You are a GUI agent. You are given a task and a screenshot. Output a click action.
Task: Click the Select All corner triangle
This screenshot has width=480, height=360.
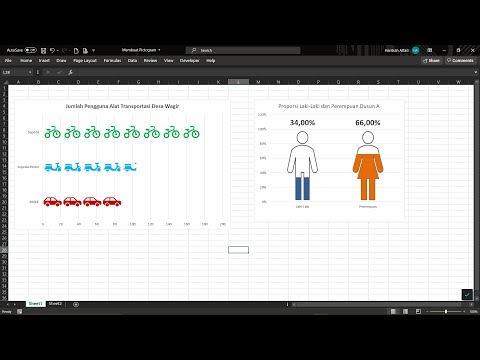tap(5, 82)
